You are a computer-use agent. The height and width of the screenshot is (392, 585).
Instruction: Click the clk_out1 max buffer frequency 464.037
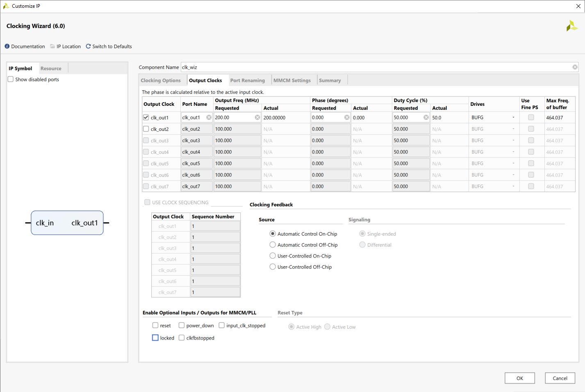point(554,118)
